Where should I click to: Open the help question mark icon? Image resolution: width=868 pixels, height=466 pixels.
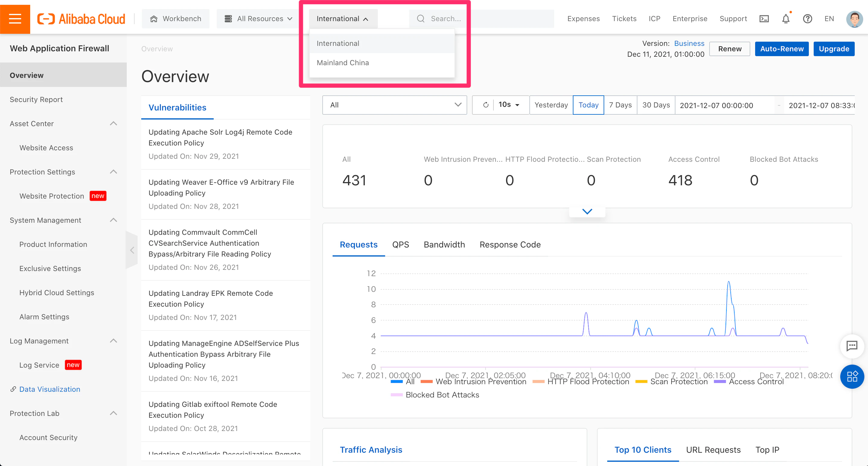[x=807, y=19]
